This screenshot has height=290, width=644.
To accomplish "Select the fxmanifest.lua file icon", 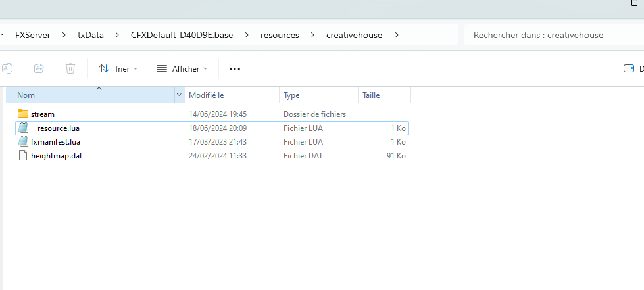I will (x=24, y=142).
